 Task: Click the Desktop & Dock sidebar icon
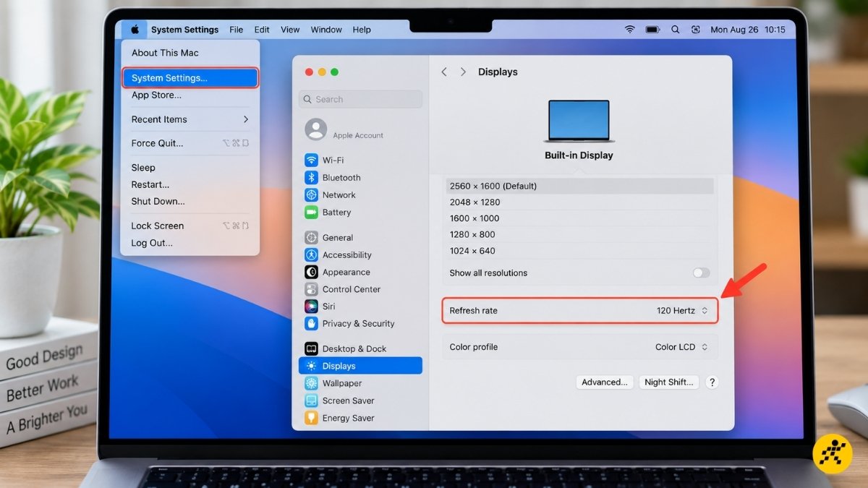click(311, 348)
